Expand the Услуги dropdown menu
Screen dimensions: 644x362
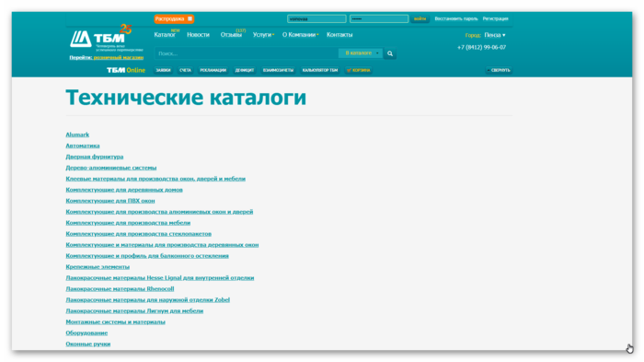click(x=263, y=35)
